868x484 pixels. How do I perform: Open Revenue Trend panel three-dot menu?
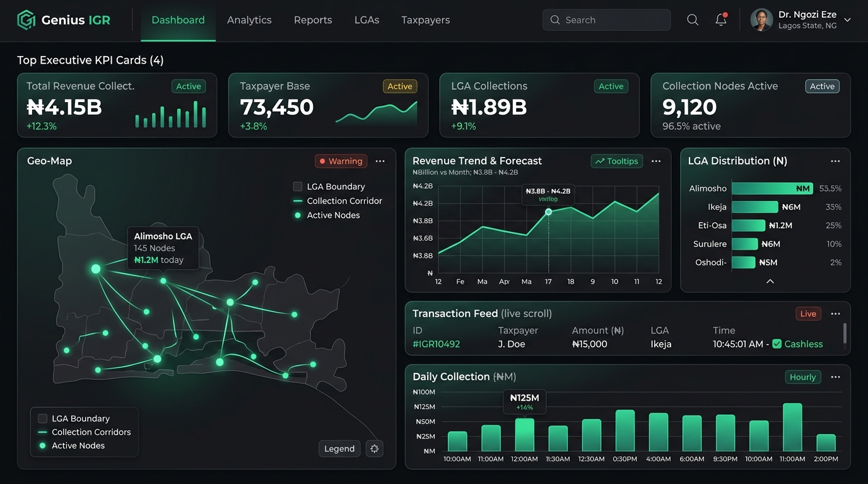[656, 161]
